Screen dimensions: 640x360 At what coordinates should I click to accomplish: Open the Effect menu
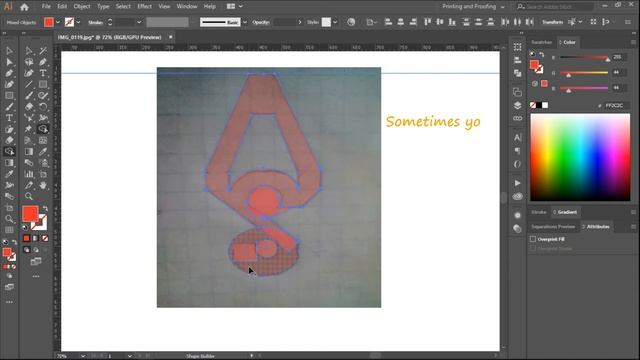(144, 7)
